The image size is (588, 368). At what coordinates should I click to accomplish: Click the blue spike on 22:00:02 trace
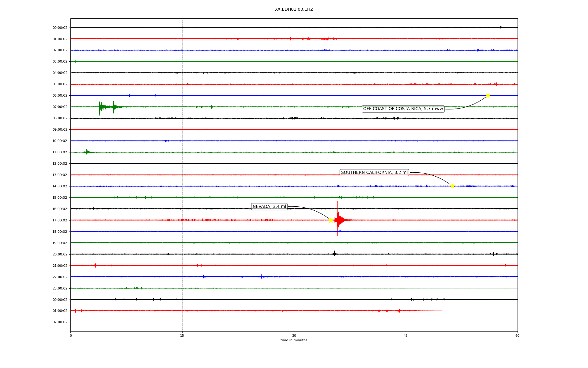pos(261,277)
